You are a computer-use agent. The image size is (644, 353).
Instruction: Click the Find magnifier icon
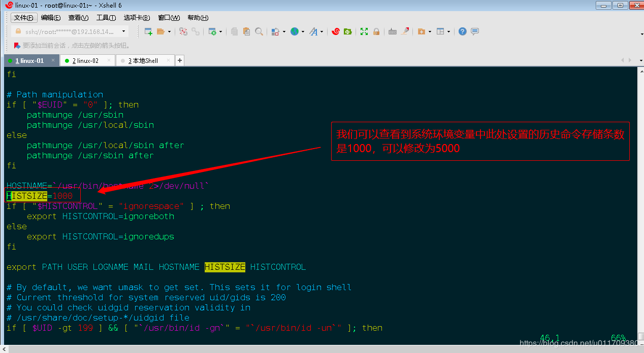pyautogui.click(x=259, y=31)
